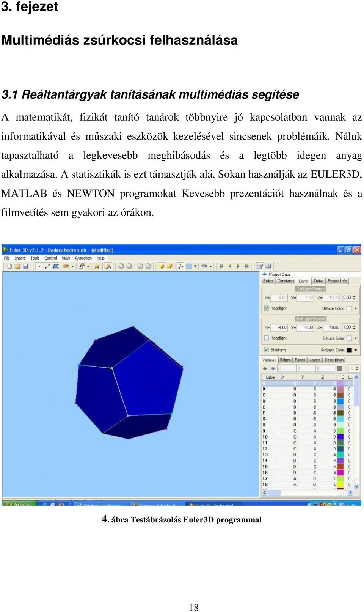The image size is (364, 612).
Task: Click the white 1st Diffuse Color swatch
Action: [x=349, y=308]
